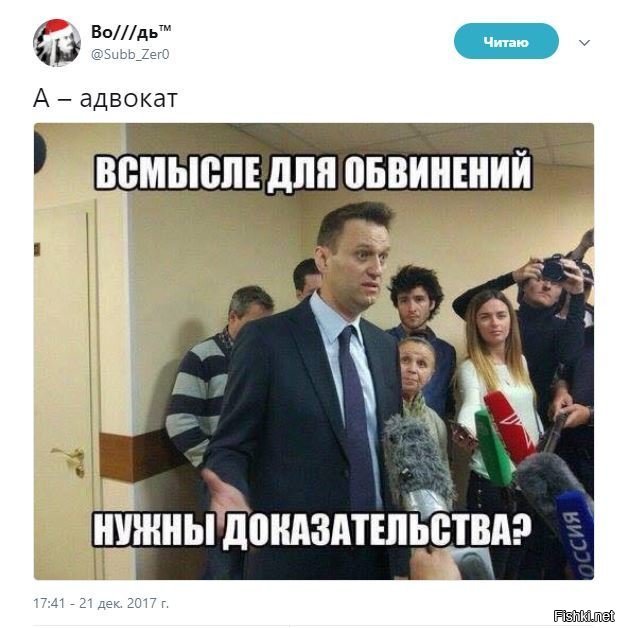Click the Fishki.net watermark
The image size is (620, 628).
(584, 616)
